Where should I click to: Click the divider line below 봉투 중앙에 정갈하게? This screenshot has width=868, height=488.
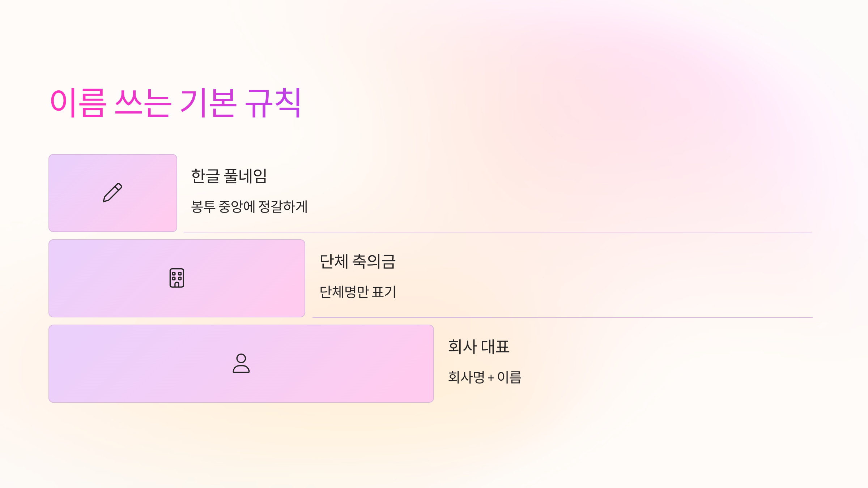pos(498,232)
